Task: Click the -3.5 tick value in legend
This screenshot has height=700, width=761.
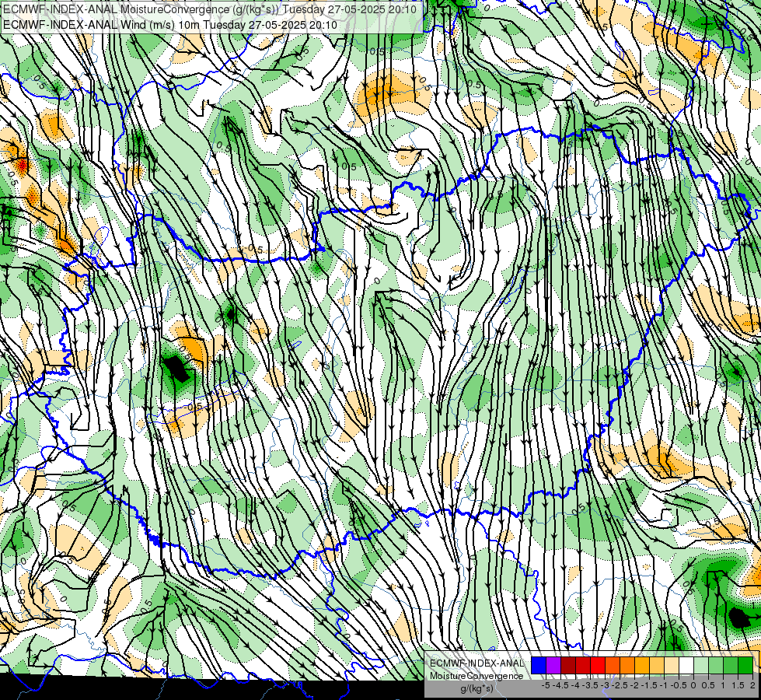Action: click(590, 685)
